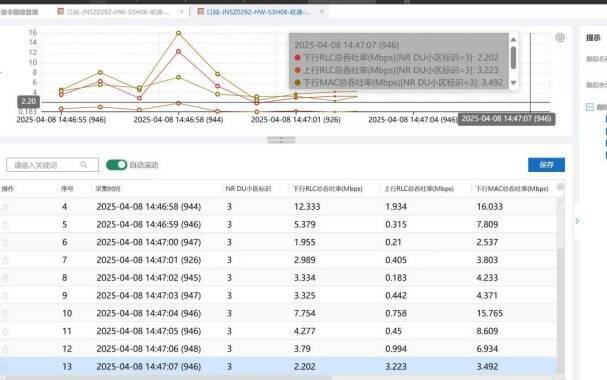Click the 12.333 downlink RLC cell
Screen dimensions: 607x380
click(307, 207)
